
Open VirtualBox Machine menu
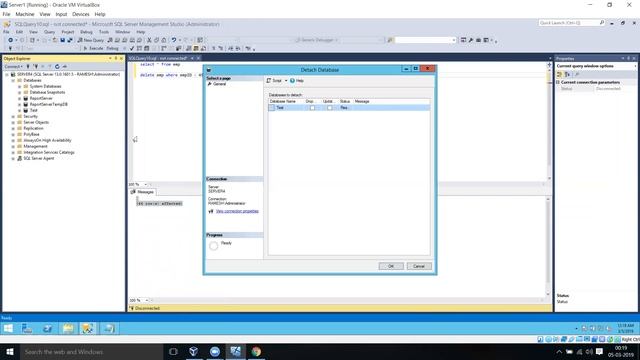(25, 14)
